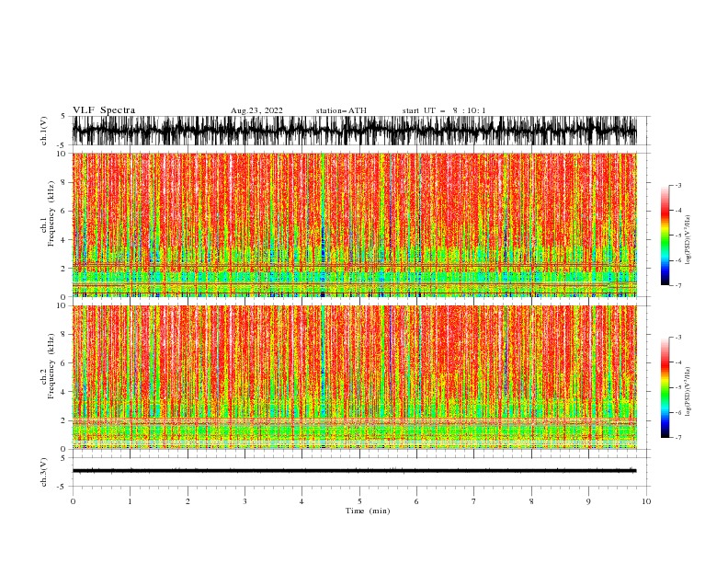Click the date text "Aug.23, 2022"
This screenshot has height=563, width=728.
256,110
